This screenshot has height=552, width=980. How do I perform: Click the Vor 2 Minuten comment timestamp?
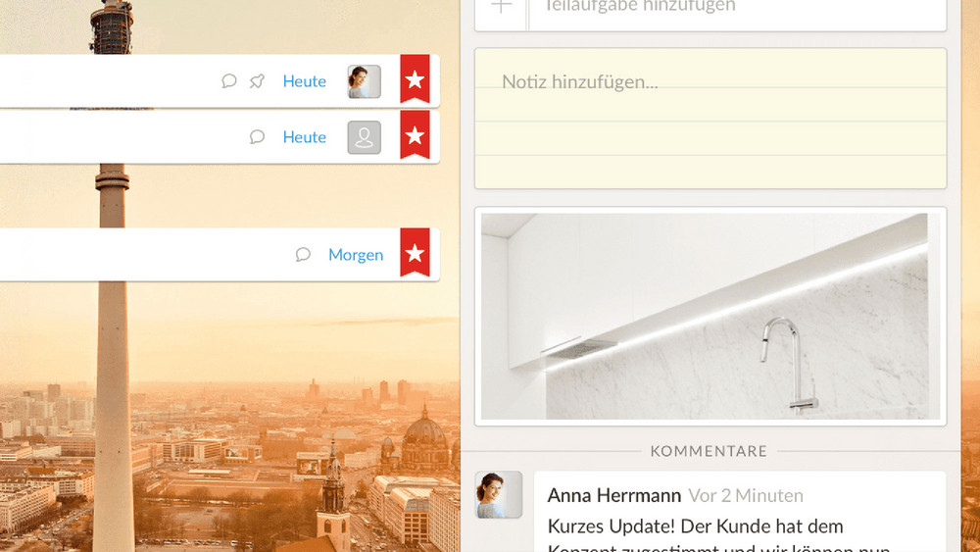[746, 496]
